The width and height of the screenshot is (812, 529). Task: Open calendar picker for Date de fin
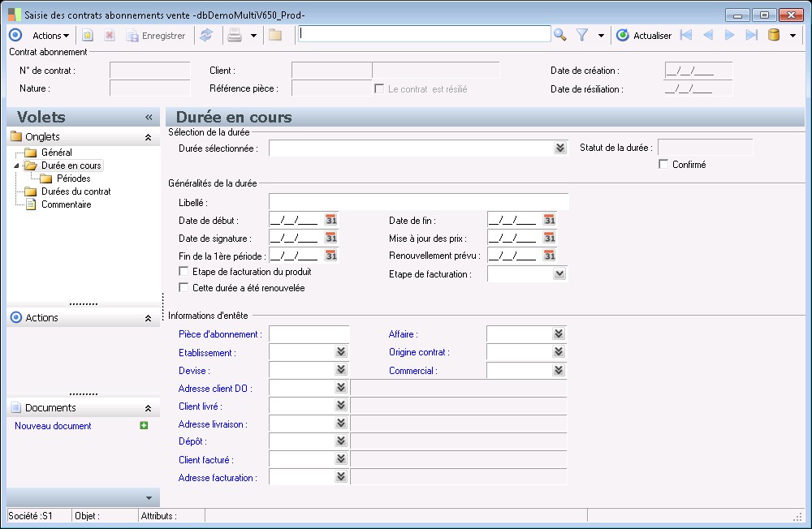[x=550, y=220]
